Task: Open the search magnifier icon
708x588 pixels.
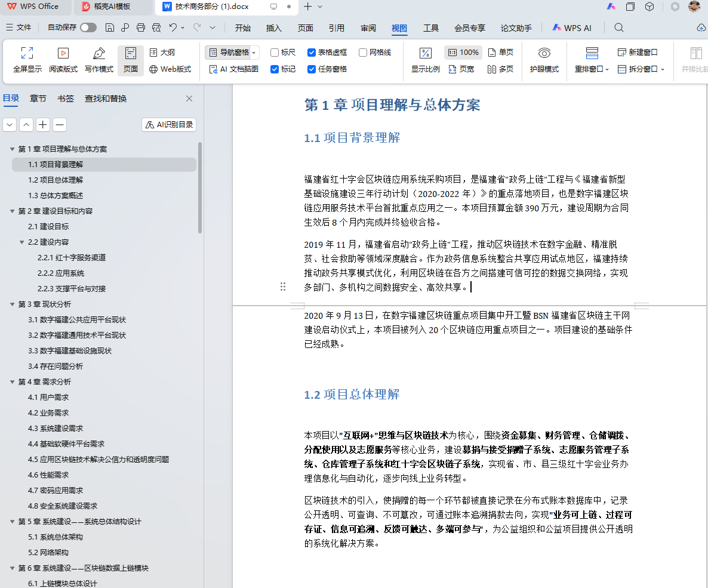Action: pos(618,27)
